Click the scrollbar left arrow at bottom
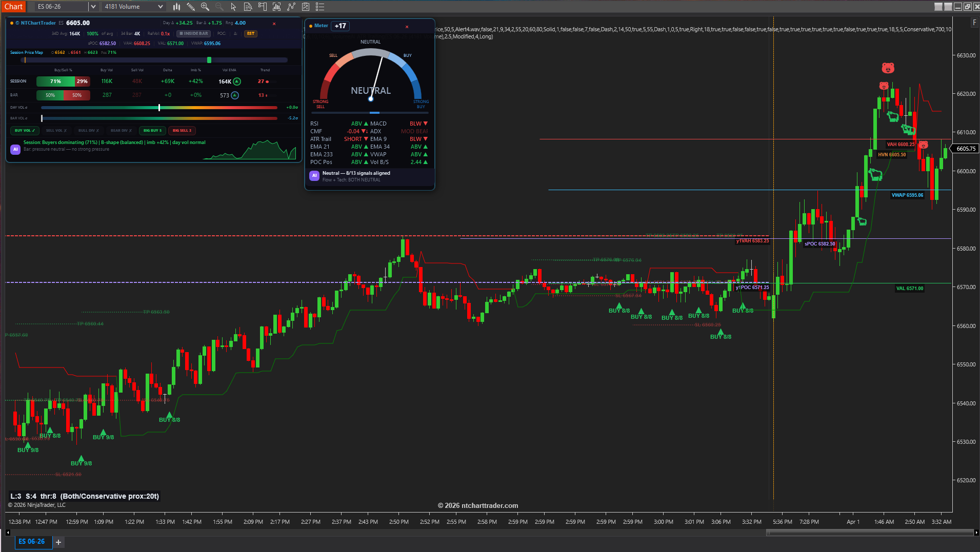Viewport: 980px width, 552px height. (8, 533)
